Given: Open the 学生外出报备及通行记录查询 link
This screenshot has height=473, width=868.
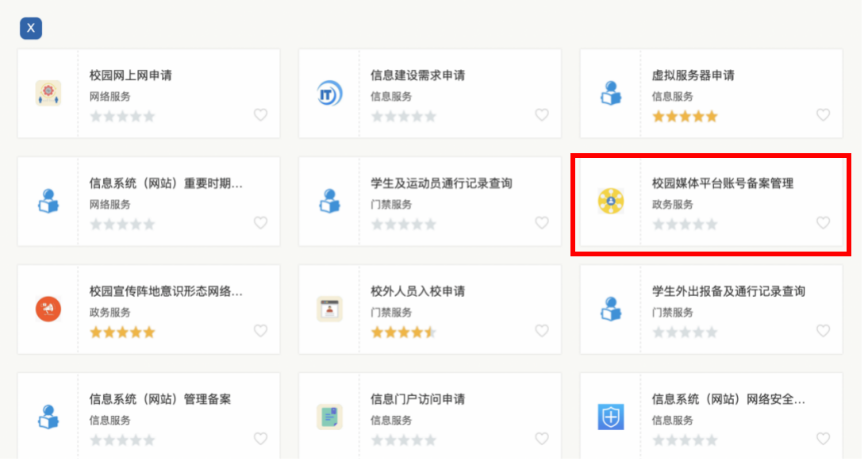Looking at the screenshot, I should pos(728,291).
